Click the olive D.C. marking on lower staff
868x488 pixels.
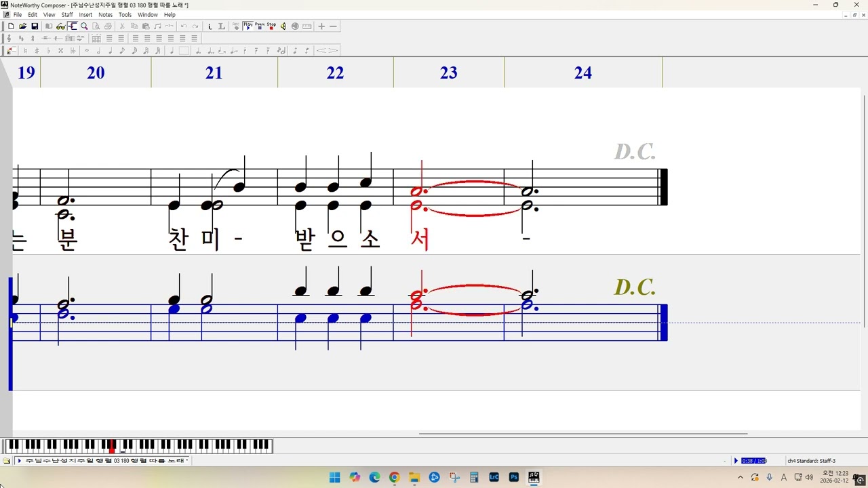click(x=635, y=287)
